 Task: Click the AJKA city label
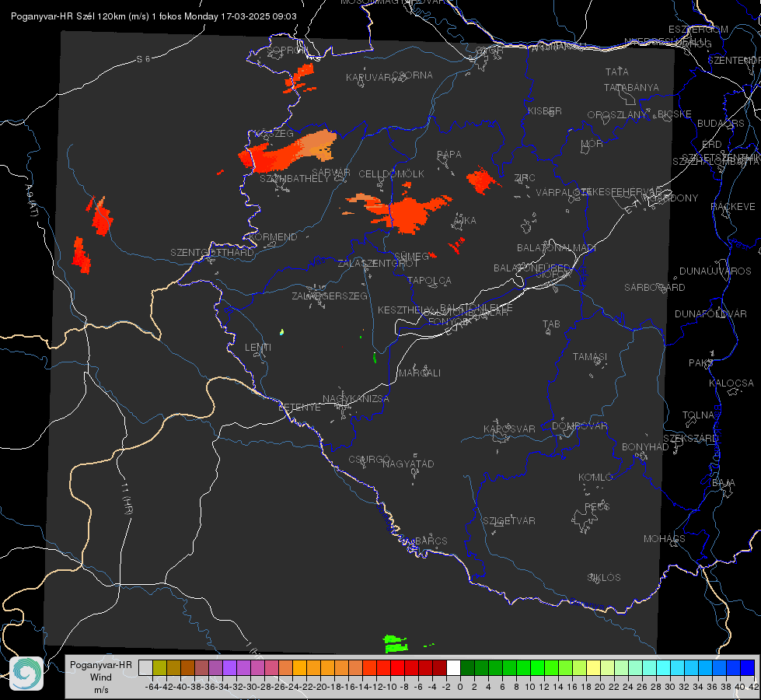coord(465,221)
